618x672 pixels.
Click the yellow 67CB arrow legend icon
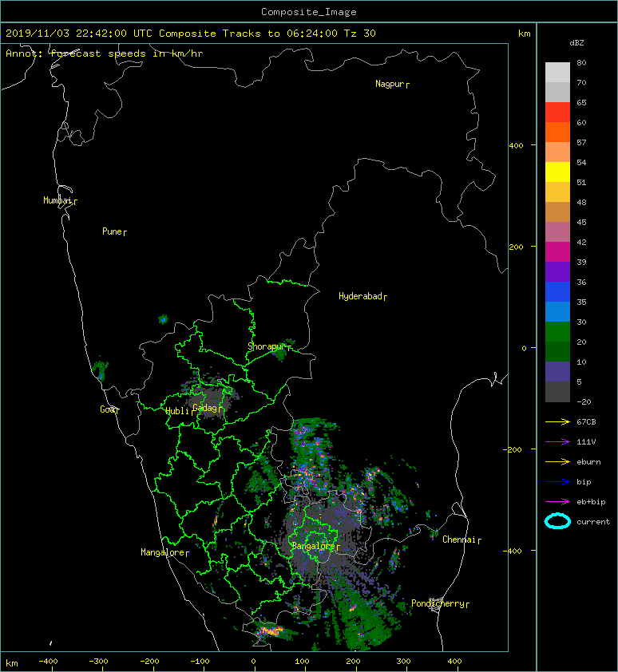click(x=557, y=421)
